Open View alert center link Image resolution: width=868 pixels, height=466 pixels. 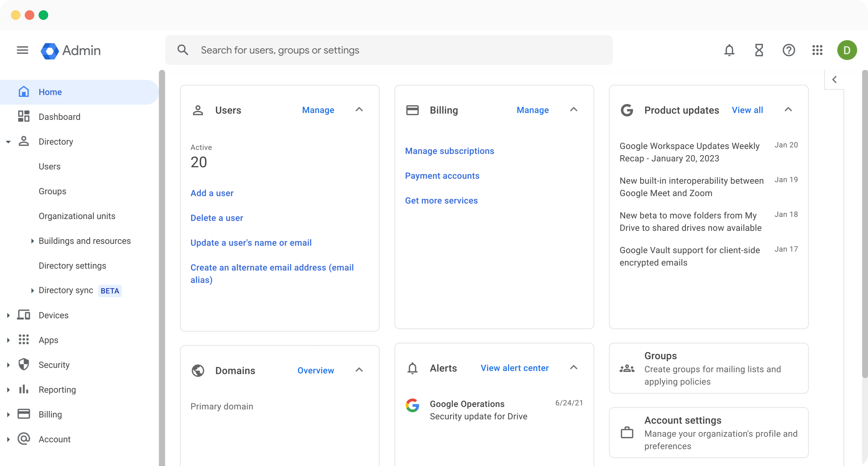coord(514,368)
